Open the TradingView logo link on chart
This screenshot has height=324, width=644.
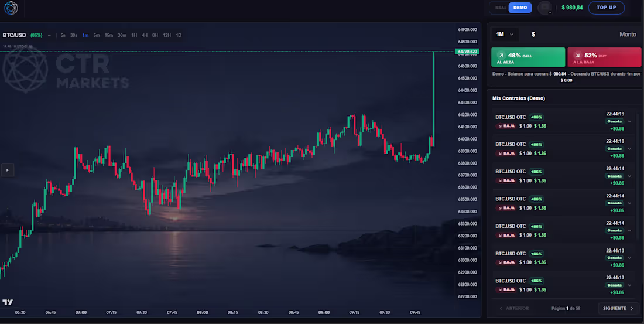point(8,302)
